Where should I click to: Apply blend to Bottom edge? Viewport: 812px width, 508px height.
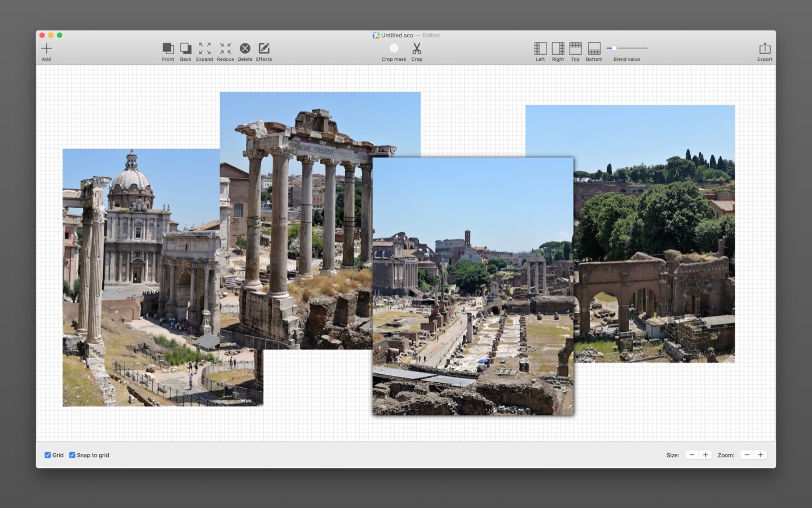click(x=594, y=49)
